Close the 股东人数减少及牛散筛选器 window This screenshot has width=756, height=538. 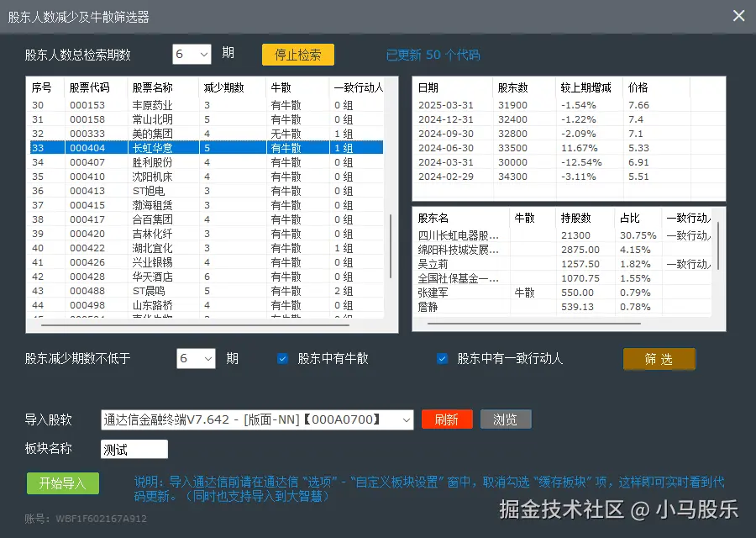click(737, 15)
